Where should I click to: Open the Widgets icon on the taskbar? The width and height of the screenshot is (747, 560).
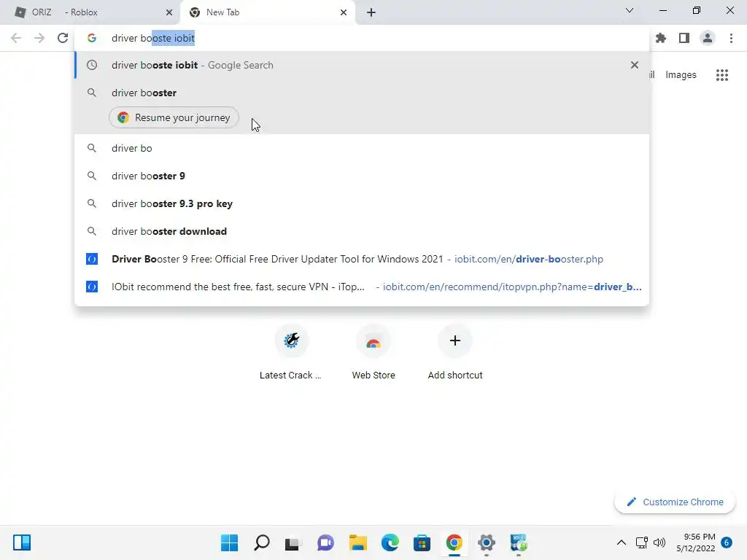22,542
